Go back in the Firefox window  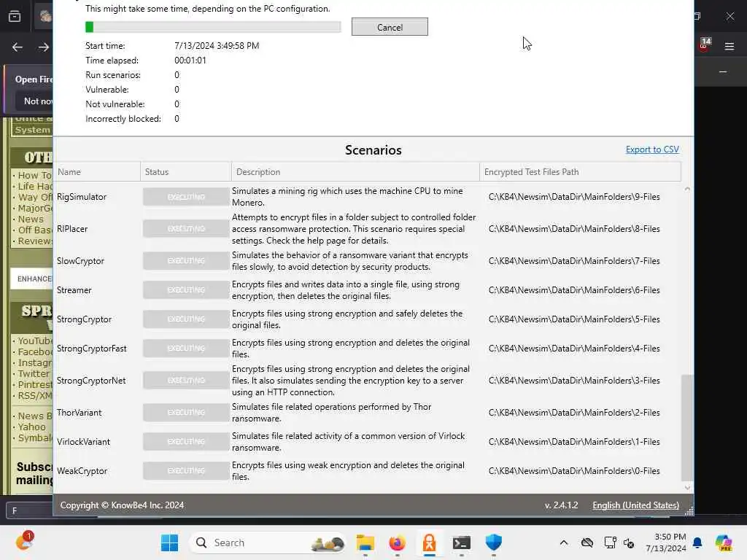click(x=18, y=47)
